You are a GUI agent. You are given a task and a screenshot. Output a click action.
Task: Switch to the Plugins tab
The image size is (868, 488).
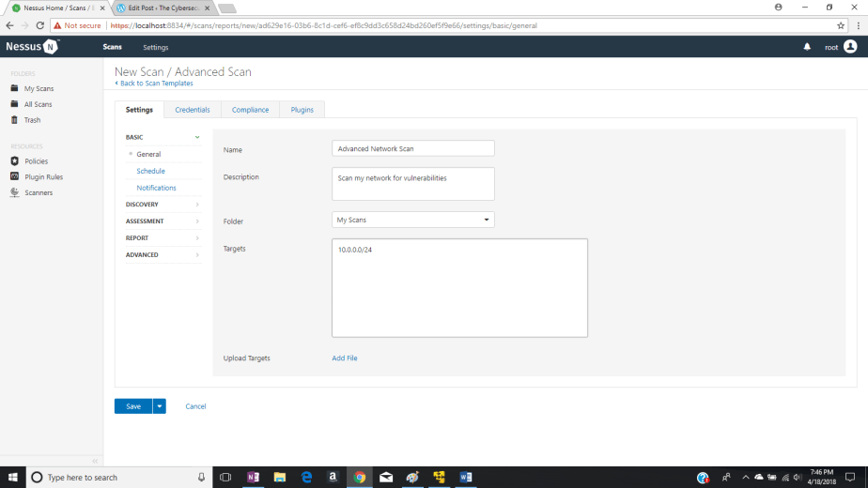coord(302,110)
